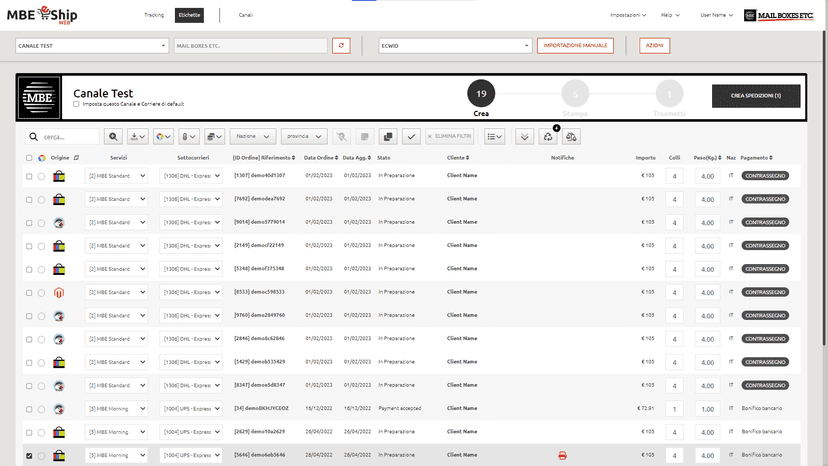Check the checkbox for order 2149
Viewport: 828px width, 466px height.
[29, 246]
